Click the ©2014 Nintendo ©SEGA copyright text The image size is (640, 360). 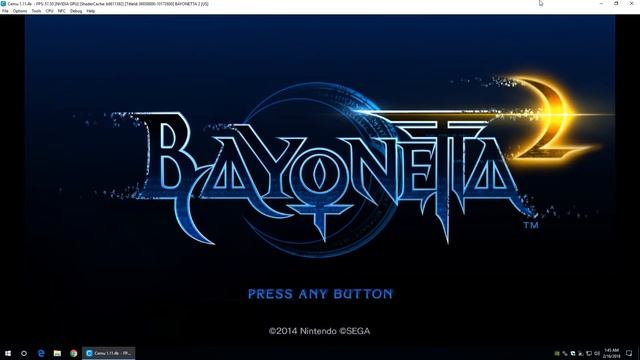point(320,331)
